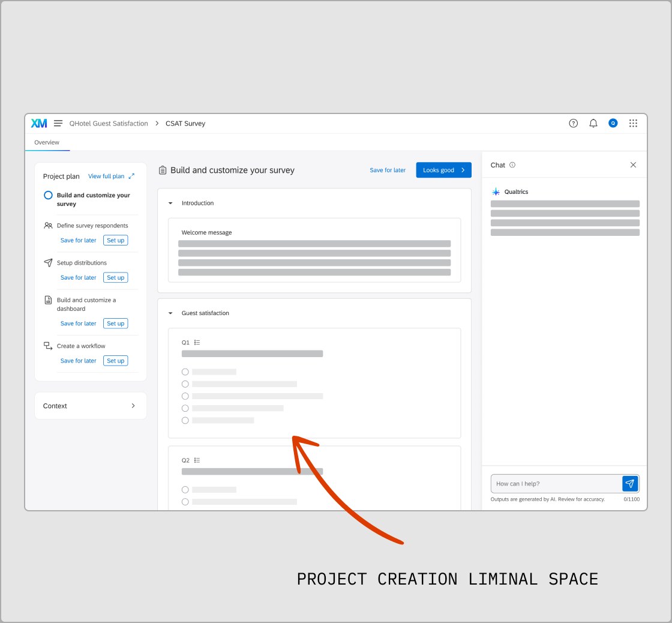This screenshot has width=672, height=623.
Task: Click the Create a workflow icon
Action: tap(48, 346)
